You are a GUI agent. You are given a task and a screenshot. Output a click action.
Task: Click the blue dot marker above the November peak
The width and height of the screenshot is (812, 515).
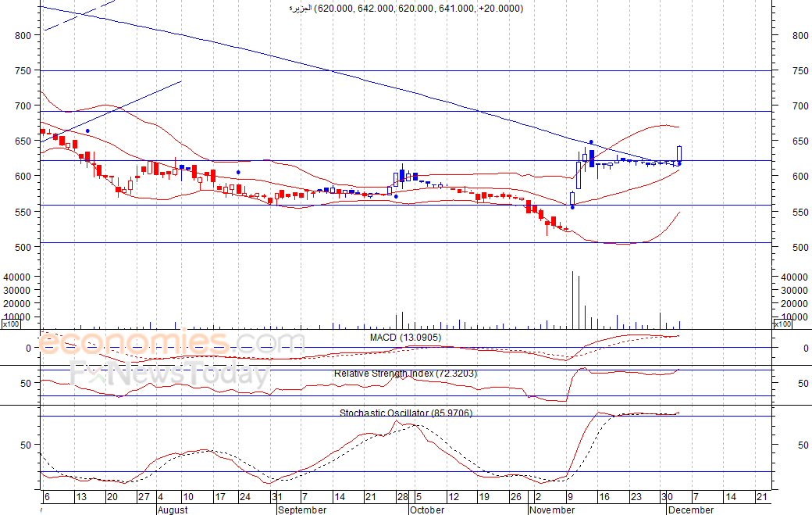click(591, 142)
